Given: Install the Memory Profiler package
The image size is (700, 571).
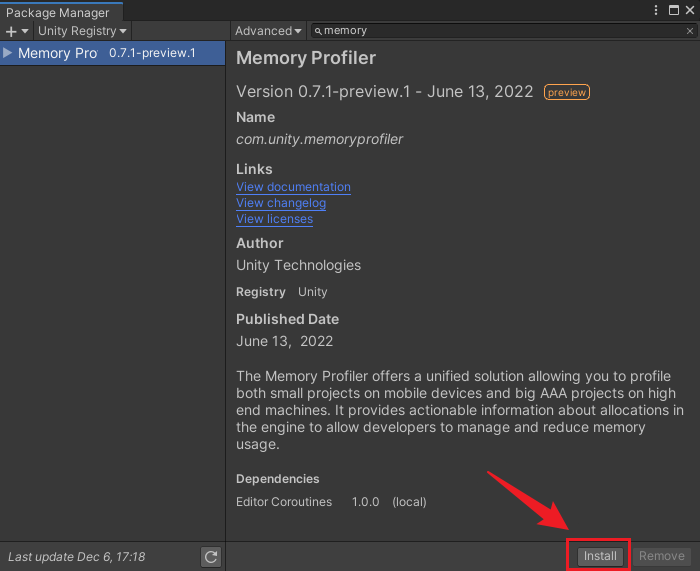Looking at the screenshot, I should pyautogui.click(x=600, y=556).
